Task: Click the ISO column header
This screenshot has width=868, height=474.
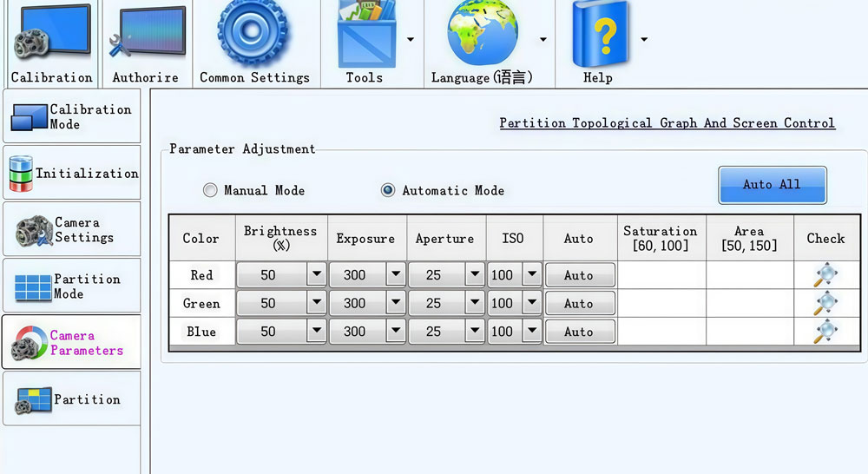Action: pos(514,238)
